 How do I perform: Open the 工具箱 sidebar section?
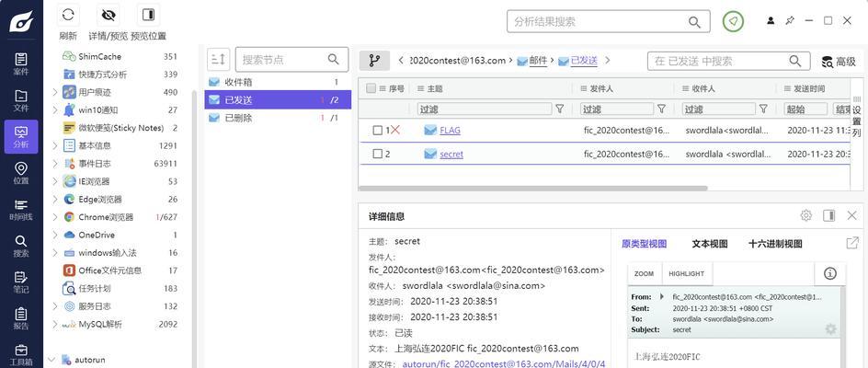pyautogui.click(x=21, y=355)
